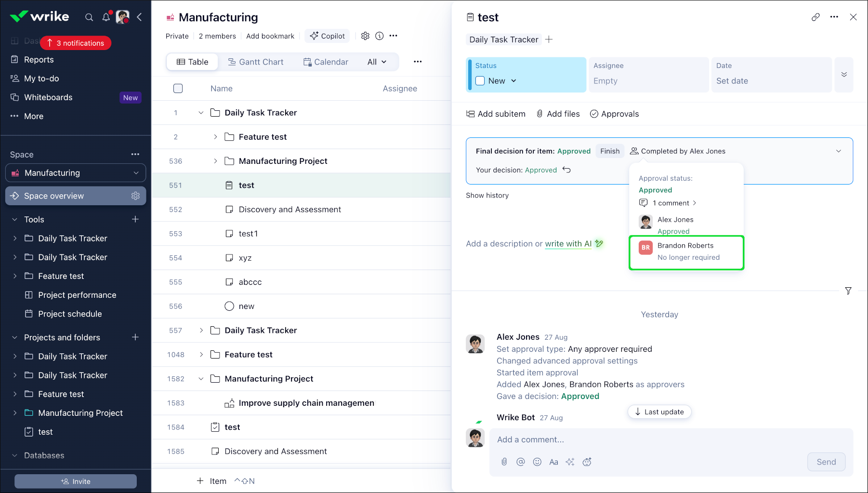
Task: Open the notifications bell
Action: 106,17
